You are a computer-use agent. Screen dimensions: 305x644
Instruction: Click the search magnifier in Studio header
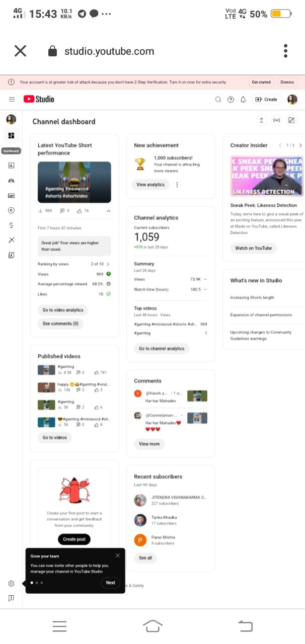click(218, 100)
